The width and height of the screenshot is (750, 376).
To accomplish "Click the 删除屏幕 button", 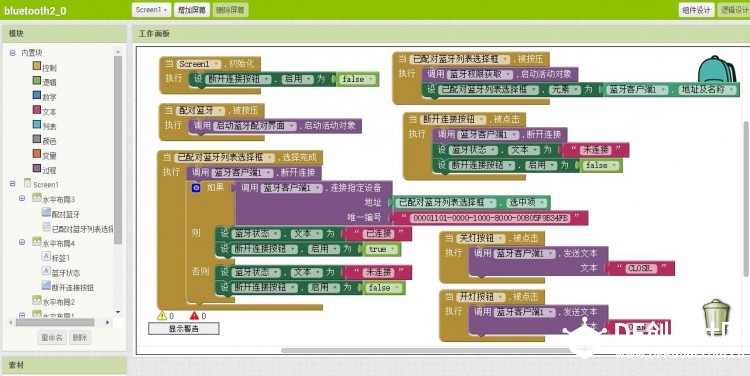I will [230, 10].
